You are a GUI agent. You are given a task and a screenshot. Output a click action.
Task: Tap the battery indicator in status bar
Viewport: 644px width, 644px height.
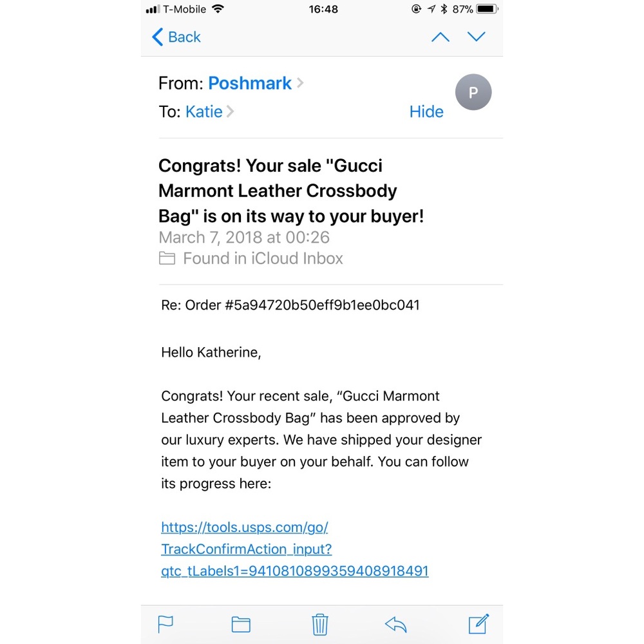(x=488, y=9)
